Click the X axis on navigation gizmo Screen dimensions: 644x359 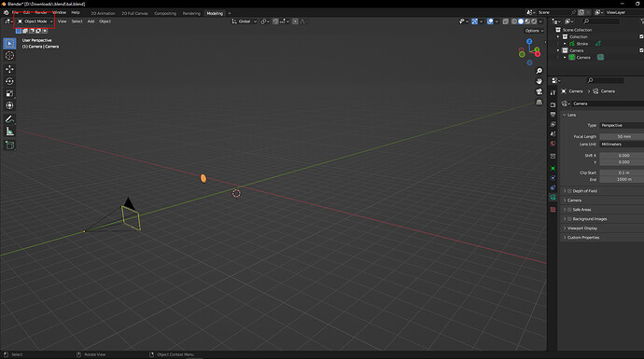(x=538, y=54)
